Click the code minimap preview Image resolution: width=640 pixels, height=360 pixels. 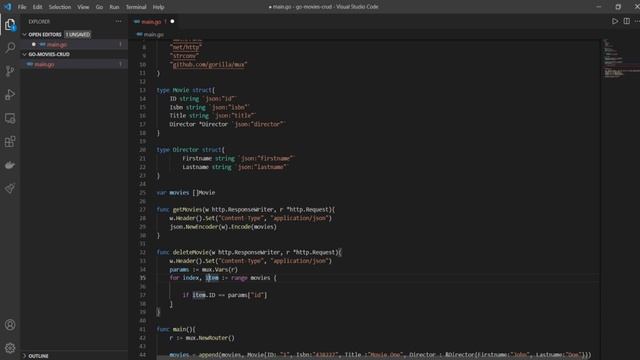(620, 59)
